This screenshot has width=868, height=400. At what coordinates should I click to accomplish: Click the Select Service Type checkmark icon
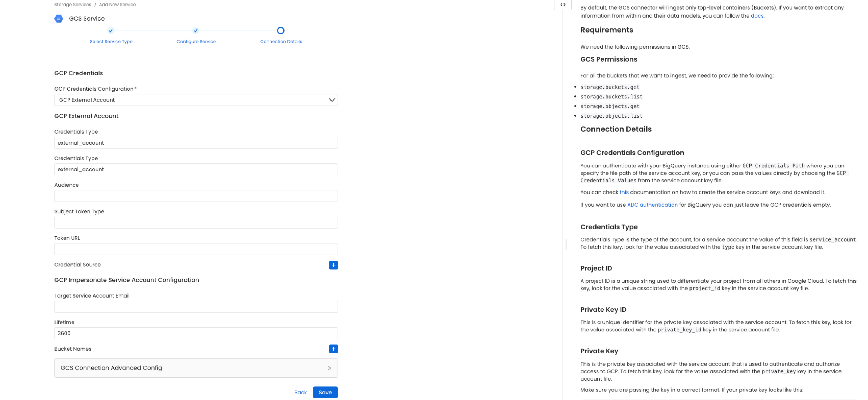[x=111, y=30]
